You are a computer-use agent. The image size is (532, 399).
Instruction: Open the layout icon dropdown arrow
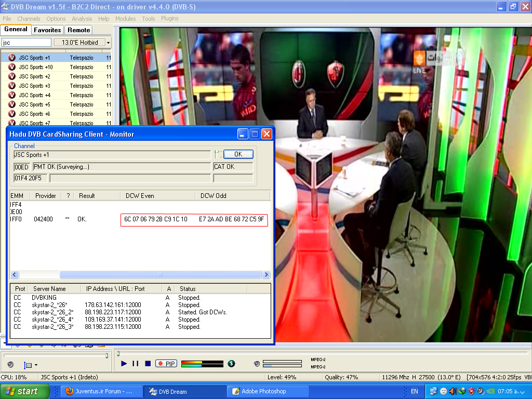36,365
